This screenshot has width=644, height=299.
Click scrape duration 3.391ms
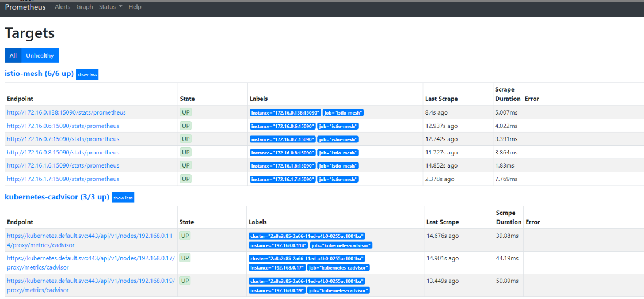[506, 139]
